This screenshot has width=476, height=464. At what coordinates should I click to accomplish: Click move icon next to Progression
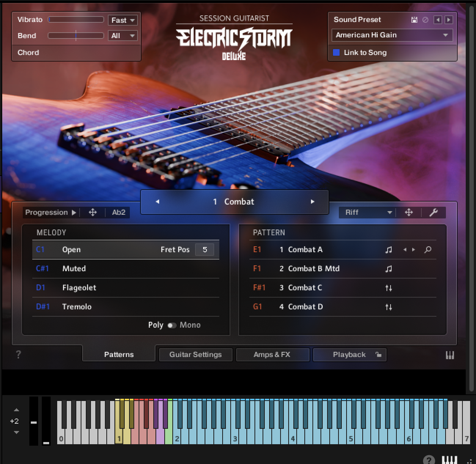[93, 213]
